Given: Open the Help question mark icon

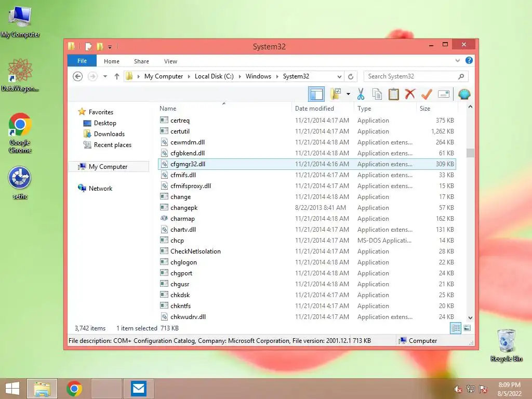Looking at the screenshot, I should point(469,60).
